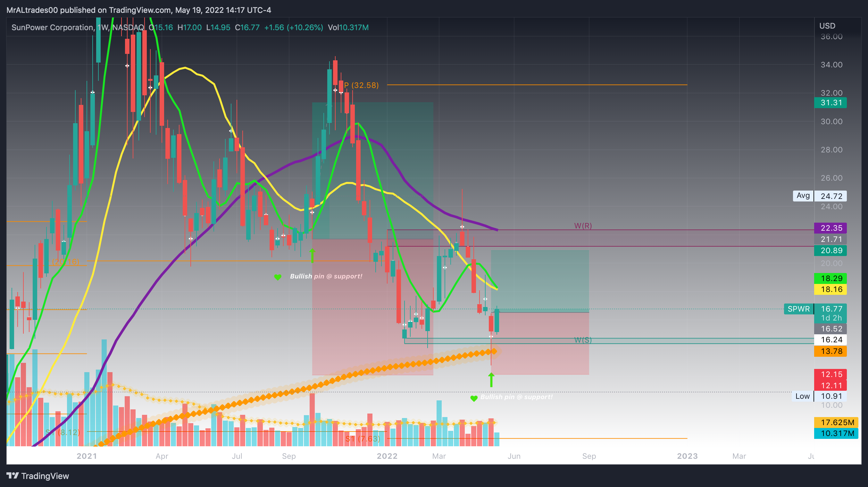Viewport: 868px width, 487px height.
Task: Click the gray 21.71 price tag
Action: click(x=830, y=239)
